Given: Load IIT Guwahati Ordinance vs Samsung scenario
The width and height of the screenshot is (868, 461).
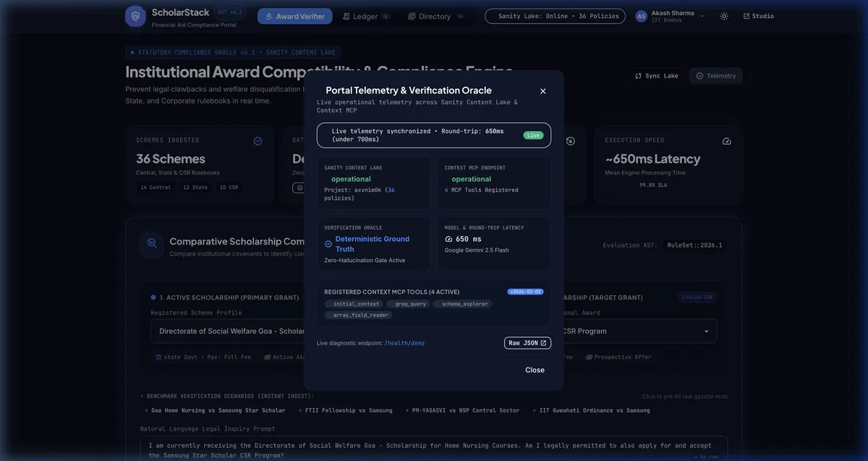Looking at the screenshot, I should (x=591, y=410).
